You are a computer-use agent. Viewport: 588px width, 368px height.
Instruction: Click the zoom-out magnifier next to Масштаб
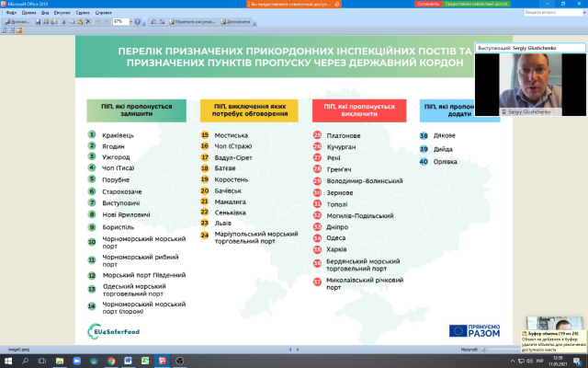pyautogui.click(x=483, y=350)
